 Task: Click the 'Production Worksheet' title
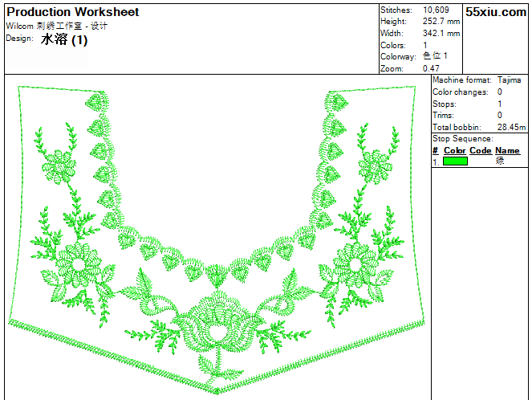point(72,12)
